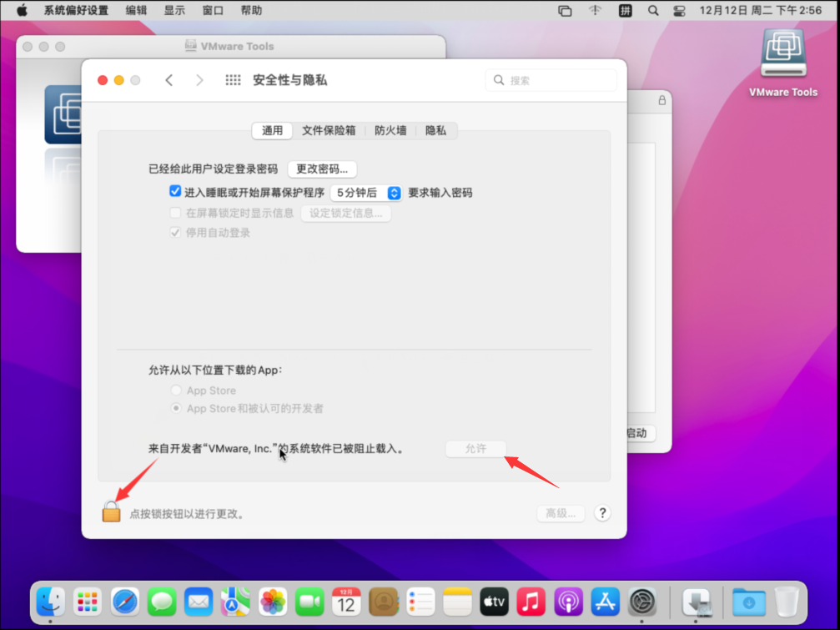The image size is (840, 630).
Task: Click the lock icon in background installer window
Action: click(662, 100)
